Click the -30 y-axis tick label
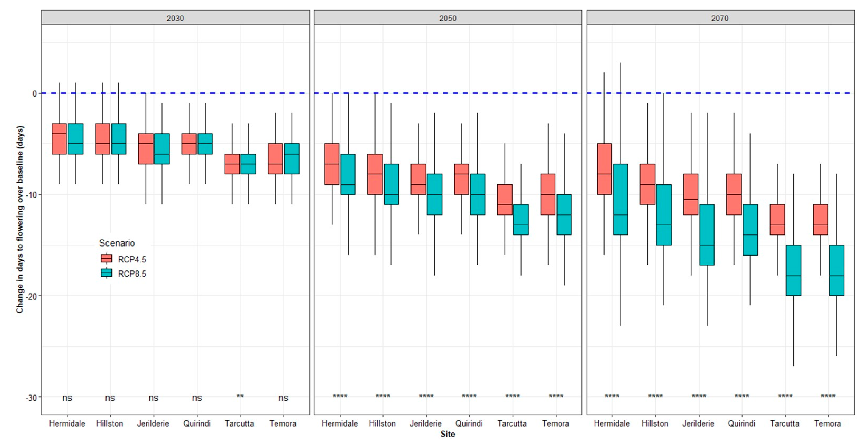 tap(31, 398)
